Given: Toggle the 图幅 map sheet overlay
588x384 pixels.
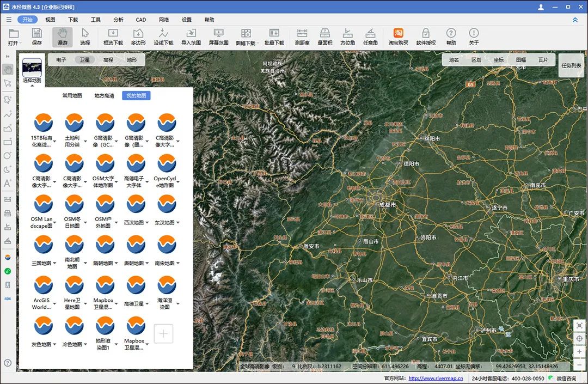Looking at the screenshot, I should [521, 59].
